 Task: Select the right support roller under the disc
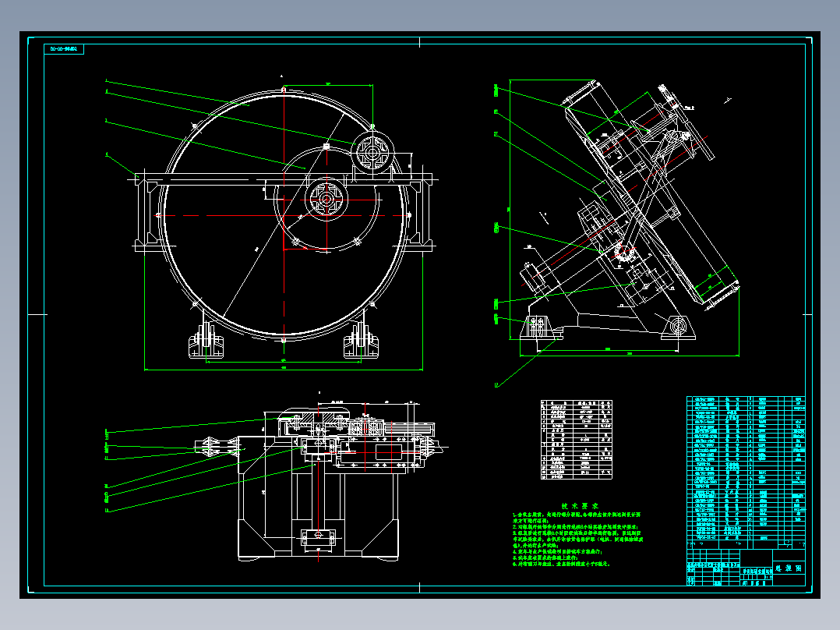(362, 341)
